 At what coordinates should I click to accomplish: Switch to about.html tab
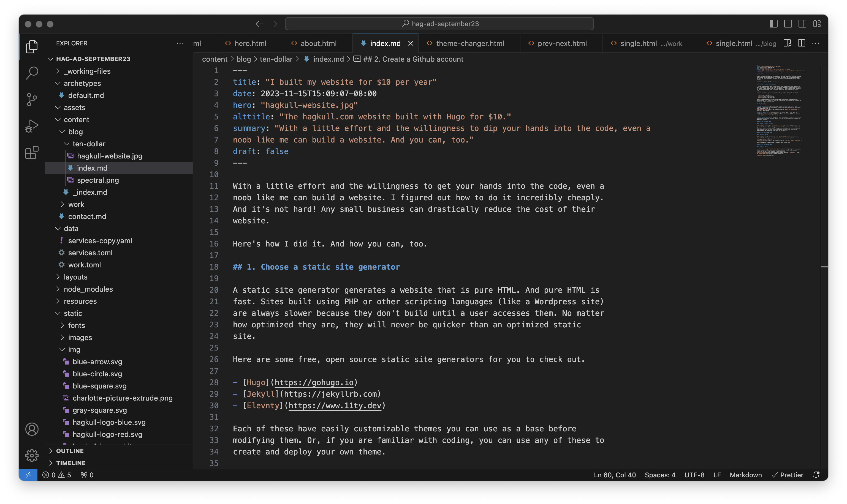[318, 43]
